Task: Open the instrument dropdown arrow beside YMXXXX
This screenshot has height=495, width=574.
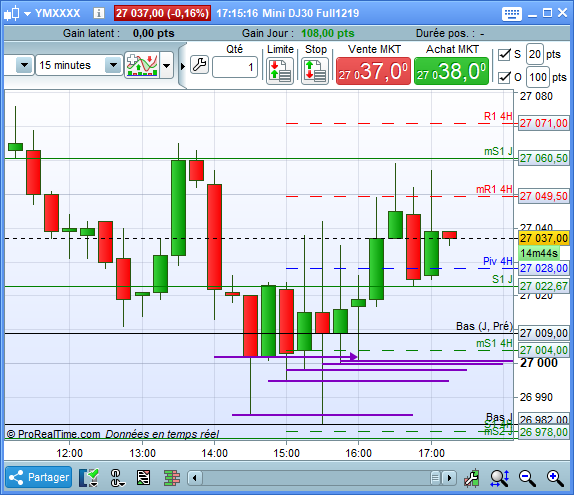Action: [27, 14]
